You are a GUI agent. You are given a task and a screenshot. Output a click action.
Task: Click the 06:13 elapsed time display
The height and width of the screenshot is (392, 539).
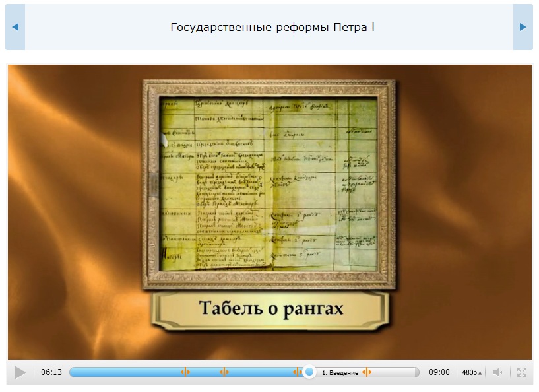(51, 372)
